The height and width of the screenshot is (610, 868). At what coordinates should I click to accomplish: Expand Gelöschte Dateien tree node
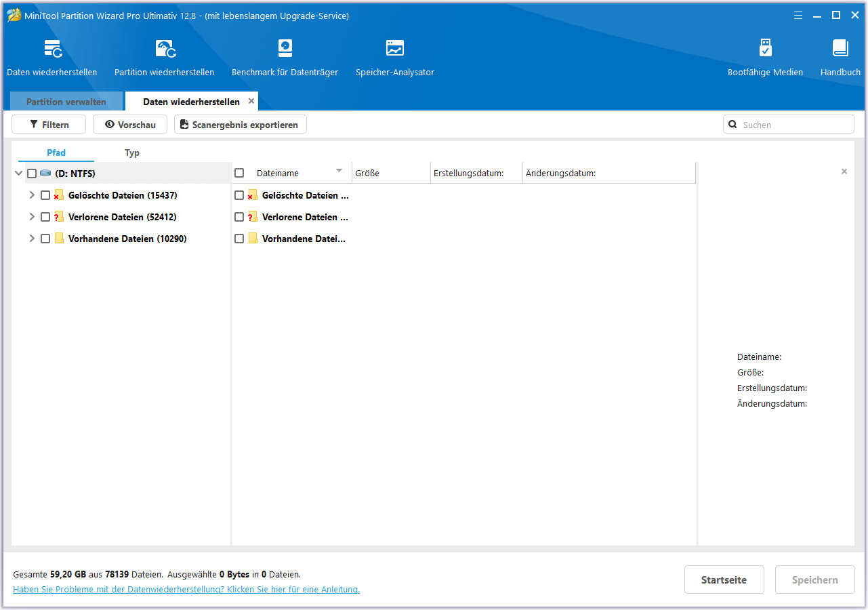(32, 195)
